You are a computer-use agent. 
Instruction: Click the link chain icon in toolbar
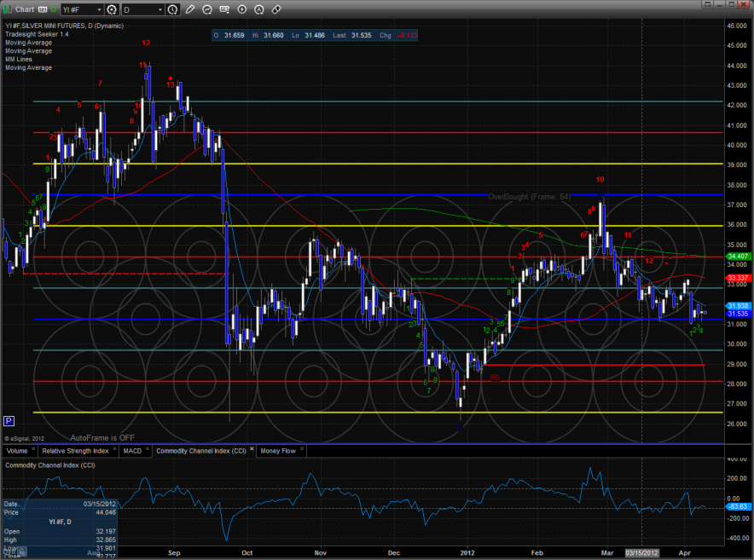pos(275,10)
